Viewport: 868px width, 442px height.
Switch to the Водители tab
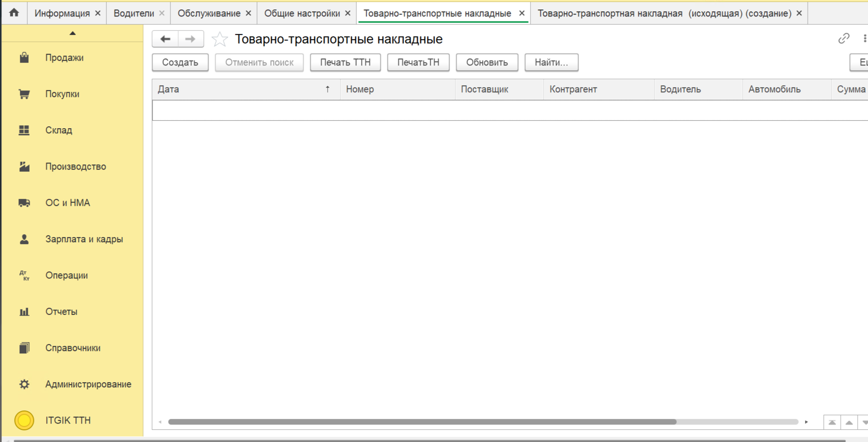coord(134,13)
